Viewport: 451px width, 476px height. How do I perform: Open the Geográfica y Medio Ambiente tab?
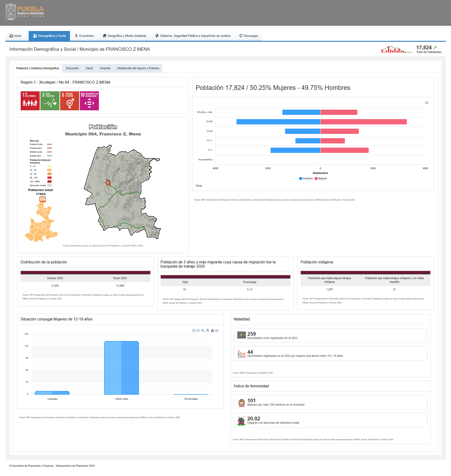click(x=124, y=36)
